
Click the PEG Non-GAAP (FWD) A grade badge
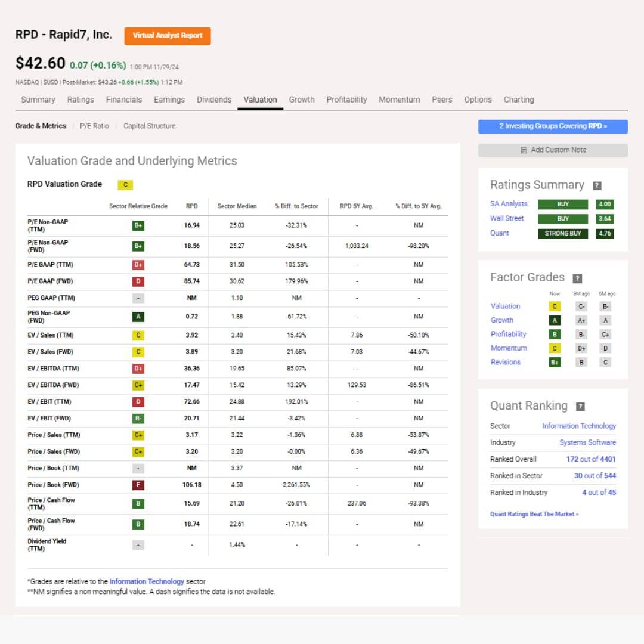coord(138,317)
